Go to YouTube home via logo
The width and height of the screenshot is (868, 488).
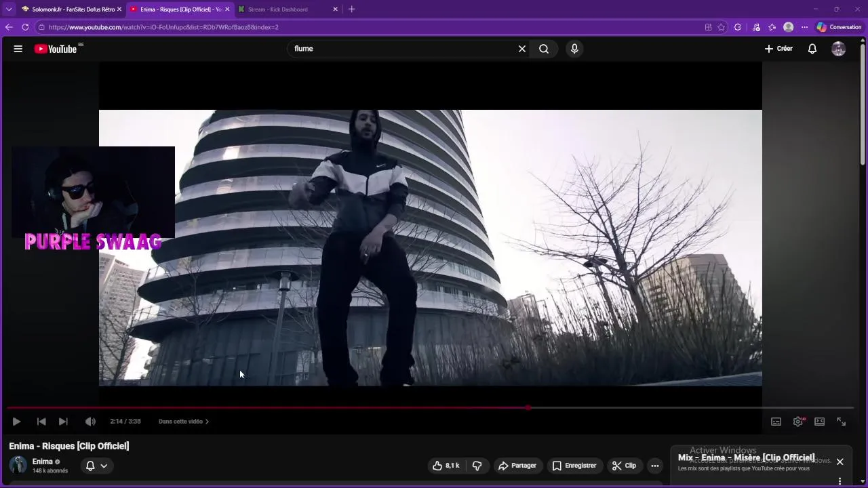56,49
